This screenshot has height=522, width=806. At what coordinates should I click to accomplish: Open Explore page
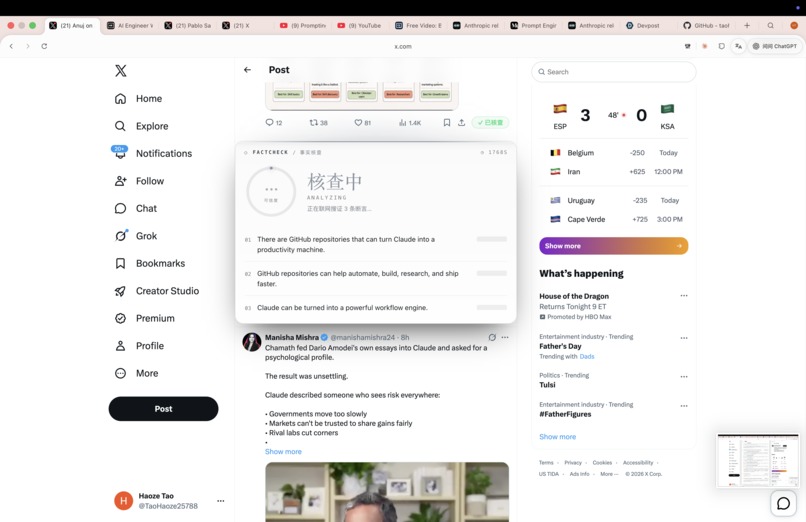[141, 126]
